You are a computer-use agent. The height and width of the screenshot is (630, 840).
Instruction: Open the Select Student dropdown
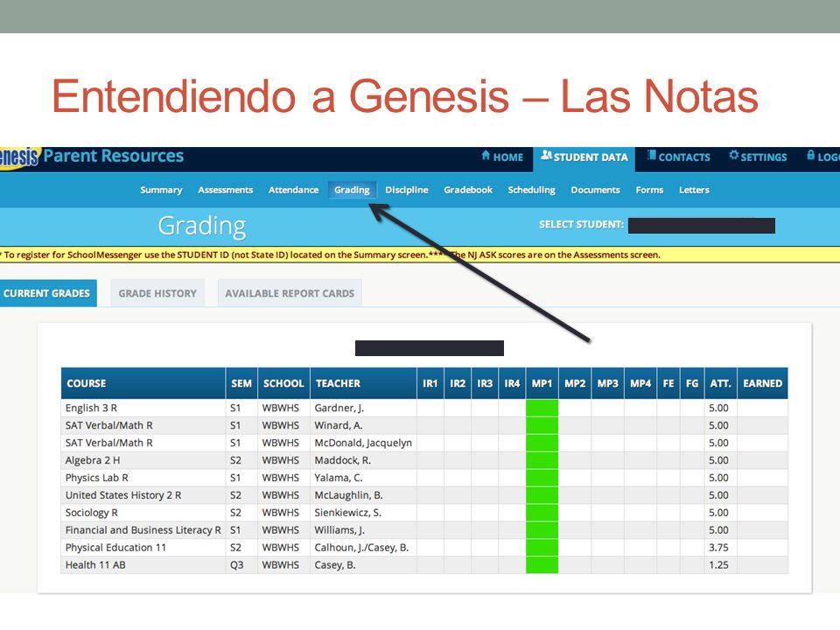click(702, 226)
